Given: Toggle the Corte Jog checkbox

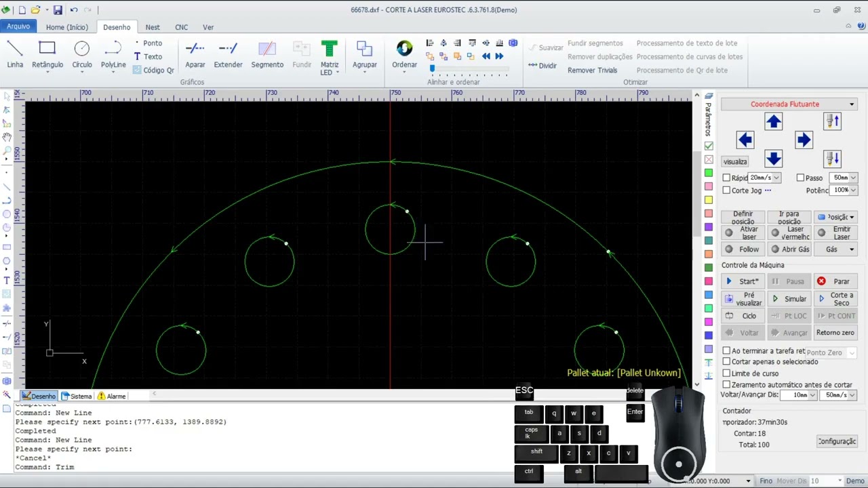Looking at the screenshot, I should (726, 190).
